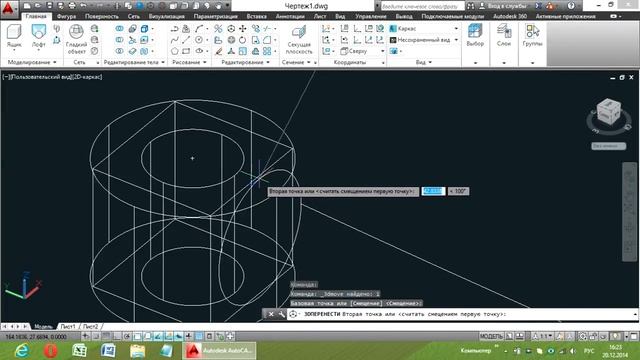
Task: Select the Loft (Лофт) tool
Action: click(39, 36)
